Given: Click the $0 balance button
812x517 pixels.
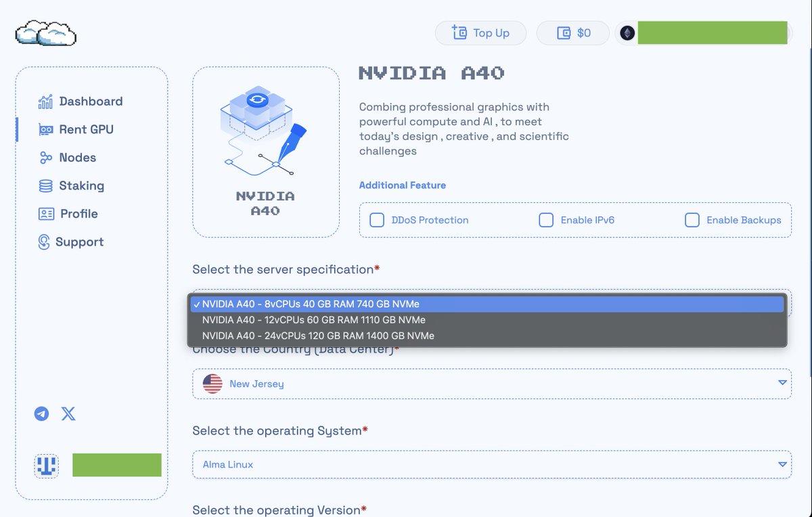Looking at the screenshot, I should (573, 32).
